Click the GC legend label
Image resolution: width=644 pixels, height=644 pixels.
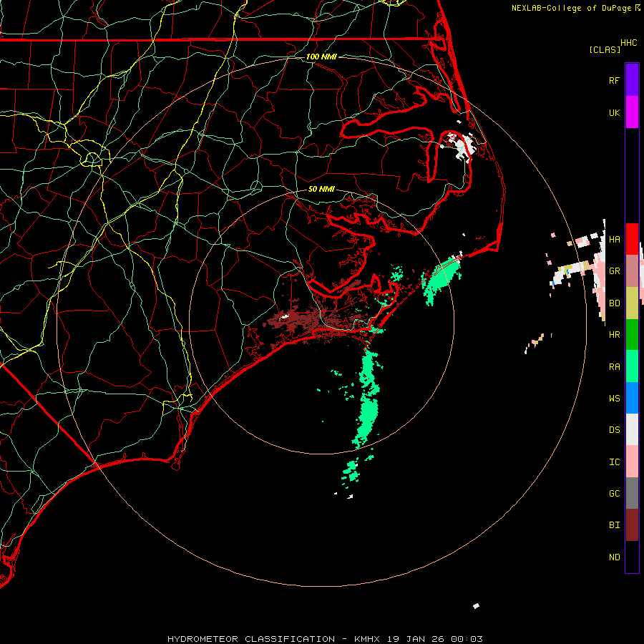coord(614,494)
